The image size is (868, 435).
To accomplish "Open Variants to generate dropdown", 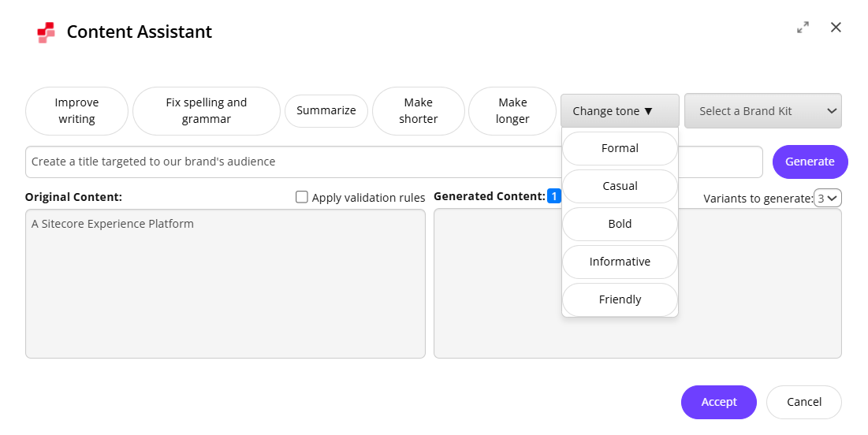I will click(828, 198).
